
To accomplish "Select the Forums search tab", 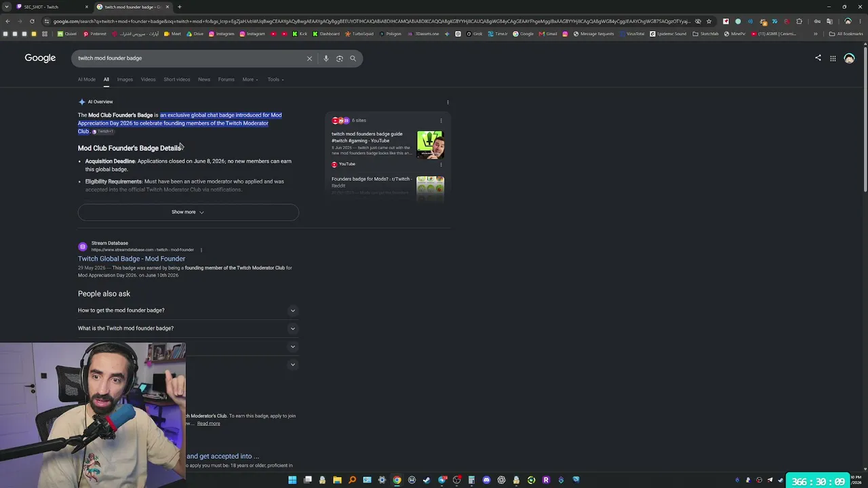I will pyautogui.click(x=226, y=79).
